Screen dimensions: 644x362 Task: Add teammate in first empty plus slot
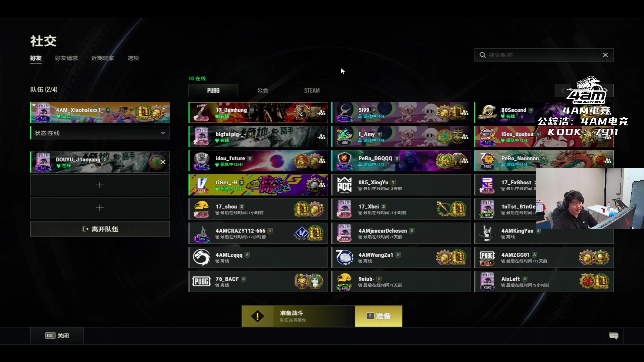[x=100, y=185]
